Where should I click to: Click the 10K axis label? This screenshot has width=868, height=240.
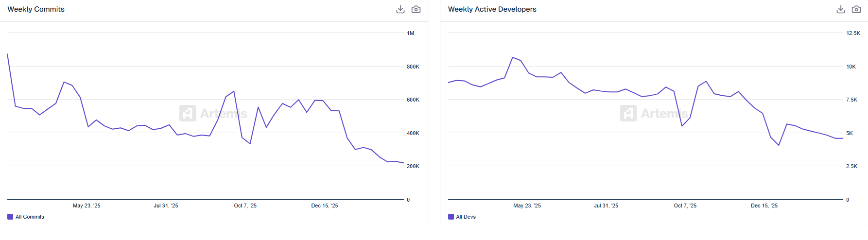(851, 67)
